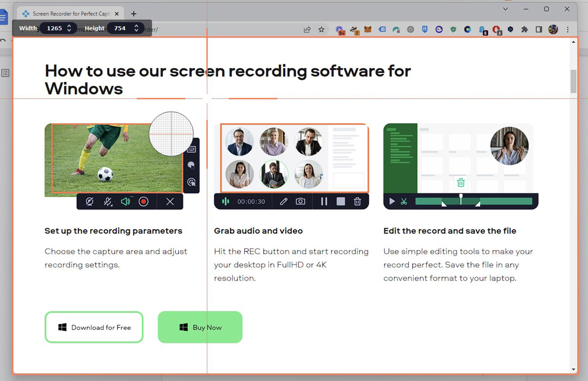Click the scrollbar down arrow
This screenshot has height=381, width=588.
point(573,369)
